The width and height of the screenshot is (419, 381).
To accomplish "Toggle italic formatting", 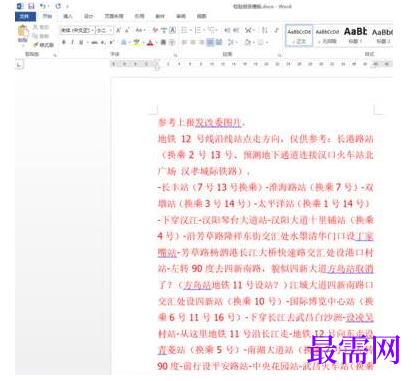I will click(72, 42).
